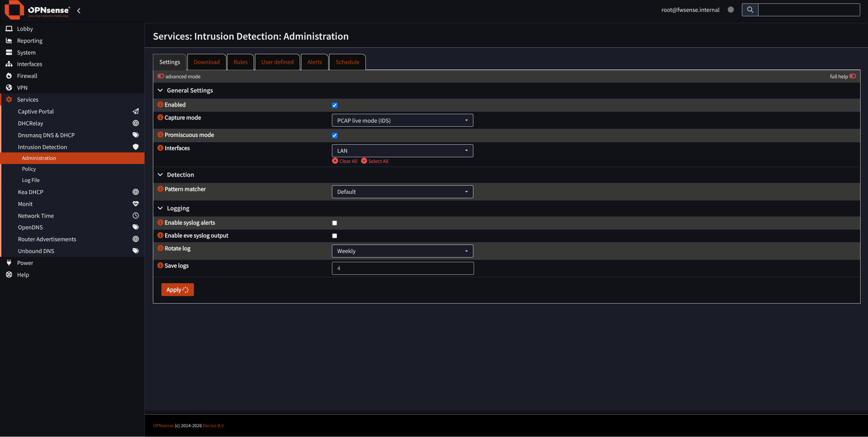Show help info icon for Interfaces
The image size is (868, 437).
coord(160,148)
